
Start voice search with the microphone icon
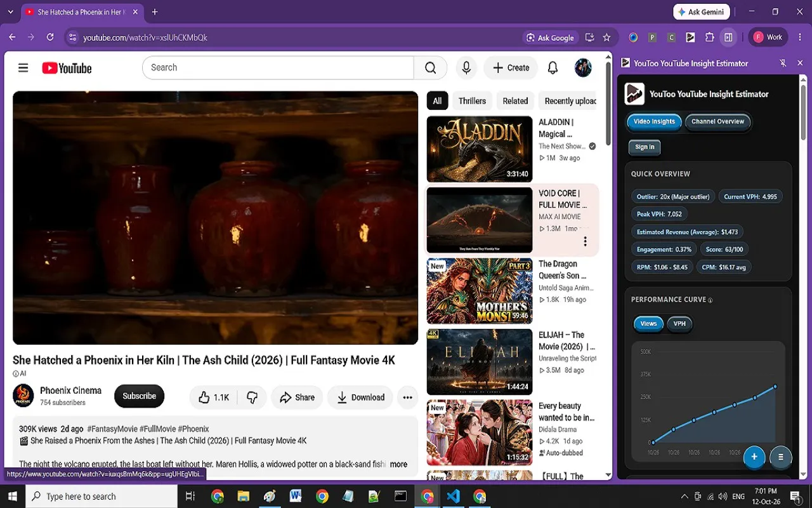pyautogui.click(x=466, y=68)
